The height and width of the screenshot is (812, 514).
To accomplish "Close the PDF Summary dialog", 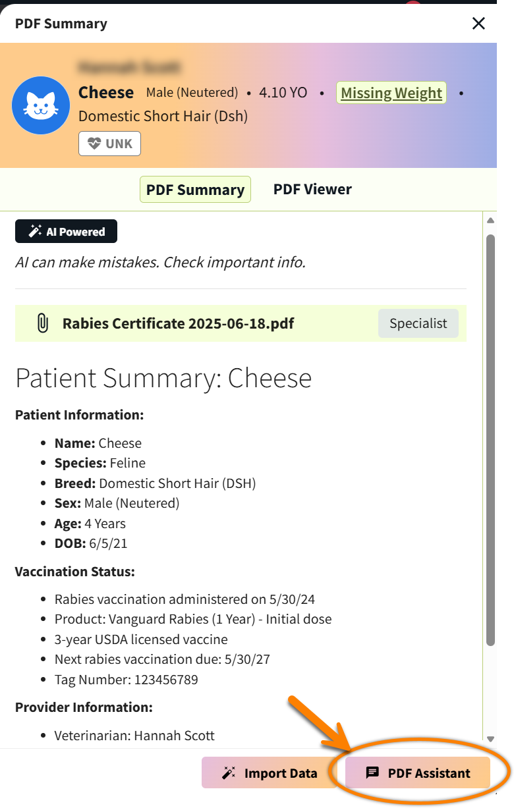I will (x=478, y=23).
